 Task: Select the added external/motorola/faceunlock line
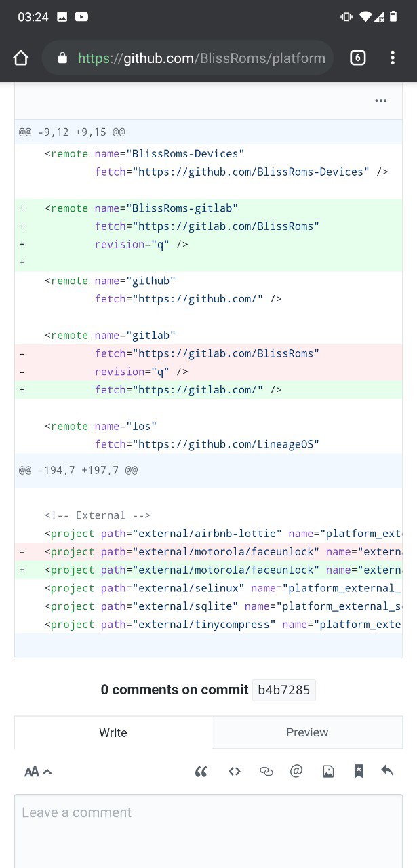click(x=209, y=570)
